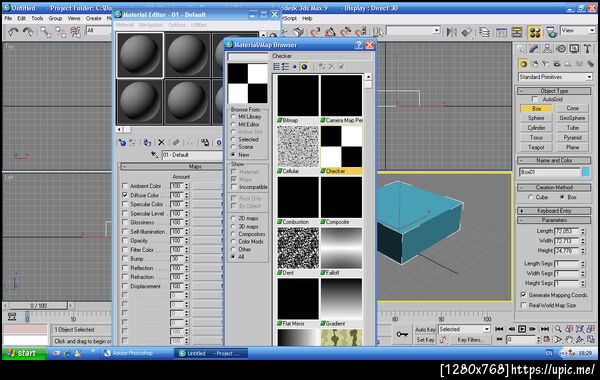Switch browser to View Large Icons
600x380 pixels.
(x=304, y=67)
